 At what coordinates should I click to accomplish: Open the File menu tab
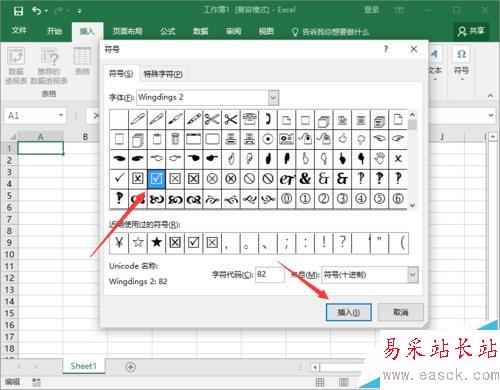pos(19,31)
